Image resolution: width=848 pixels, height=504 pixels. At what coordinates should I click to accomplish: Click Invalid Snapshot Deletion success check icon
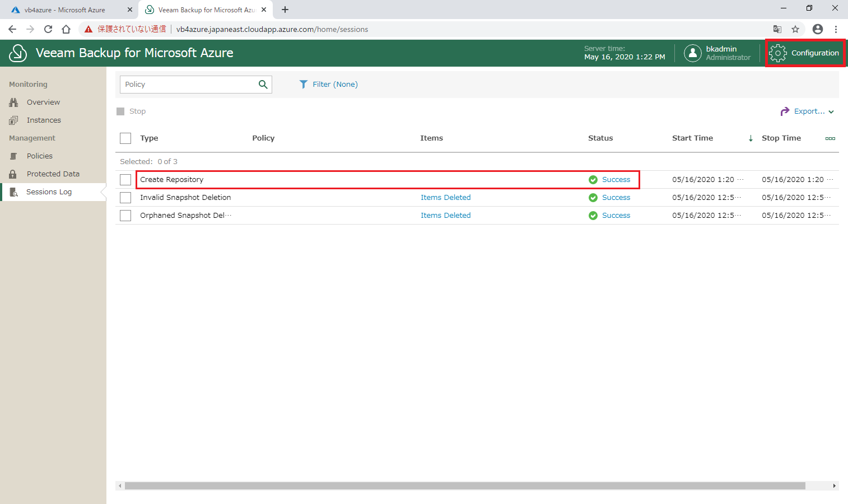(x=593, y=198)
